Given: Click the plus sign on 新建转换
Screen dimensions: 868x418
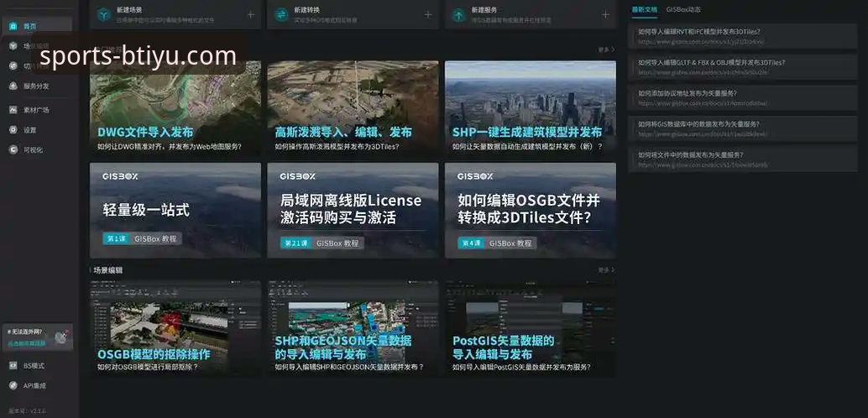Looking at the screenshot, I should (428, 14).
